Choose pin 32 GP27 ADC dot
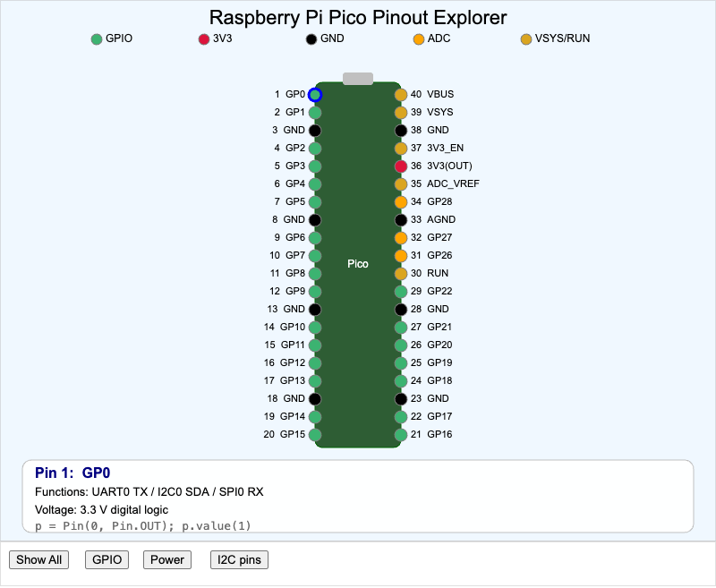Viewport: 716px width, 588px height. click(x=401, y=238)
